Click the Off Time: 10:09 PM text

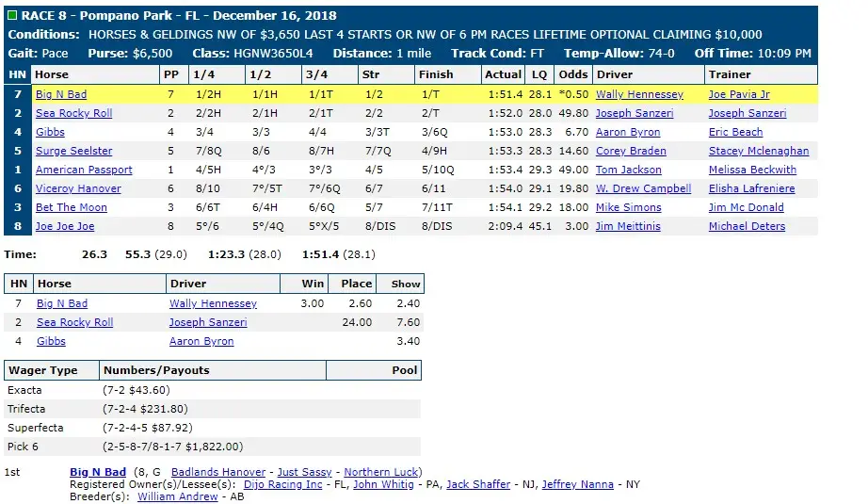(x=753, y=53)
